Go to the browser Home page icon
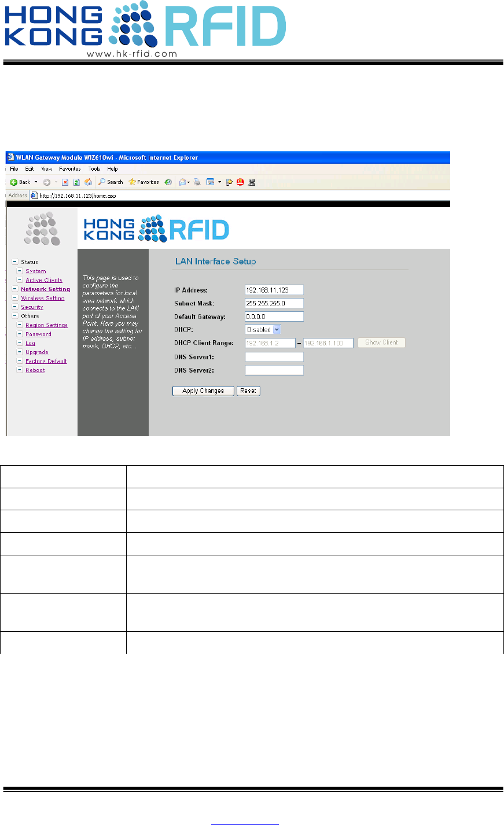 (88, 182)
